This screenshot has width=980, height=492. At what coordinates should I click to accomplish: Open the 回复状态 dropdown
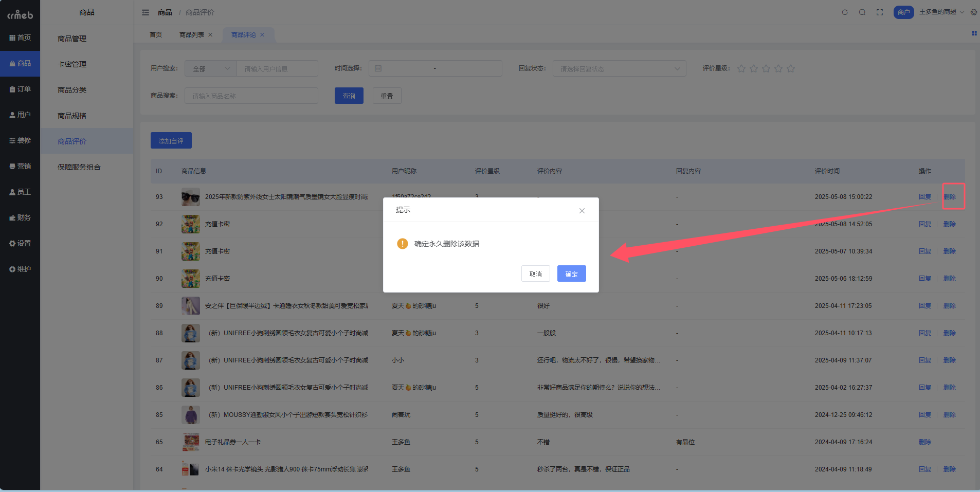(x=619, y=69)
